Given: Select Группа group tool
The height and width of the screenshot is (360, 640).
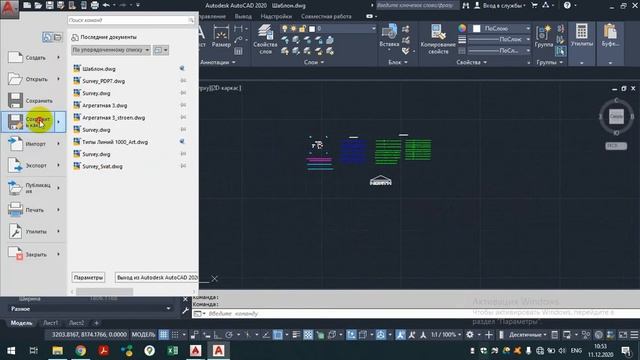Looking at the screenshot, I should coord(544,36).
